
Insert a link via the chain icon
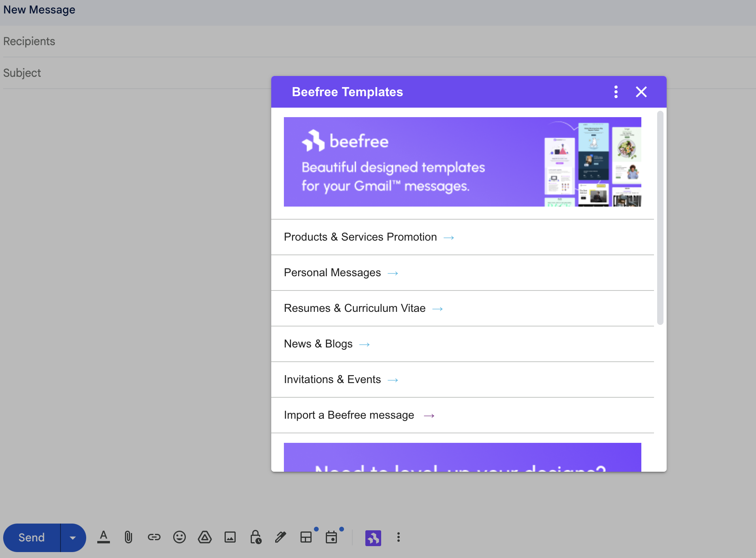154,537
